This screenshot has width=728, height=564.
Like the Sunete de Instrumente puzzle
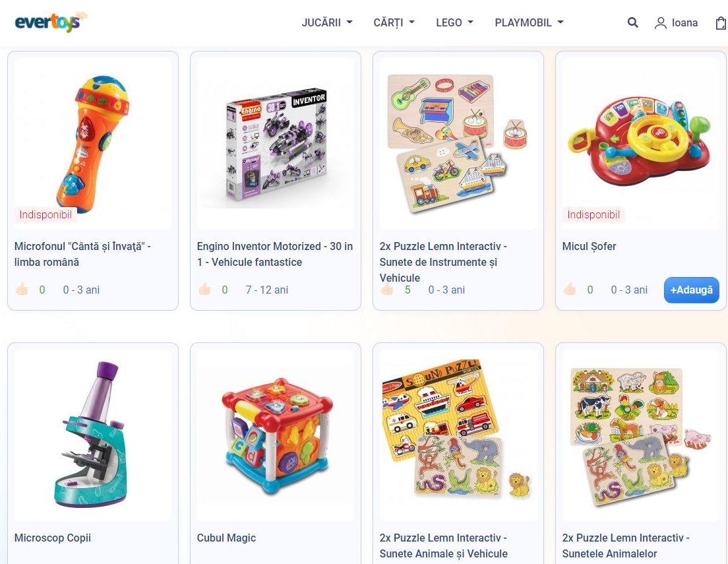pos(386,290)
